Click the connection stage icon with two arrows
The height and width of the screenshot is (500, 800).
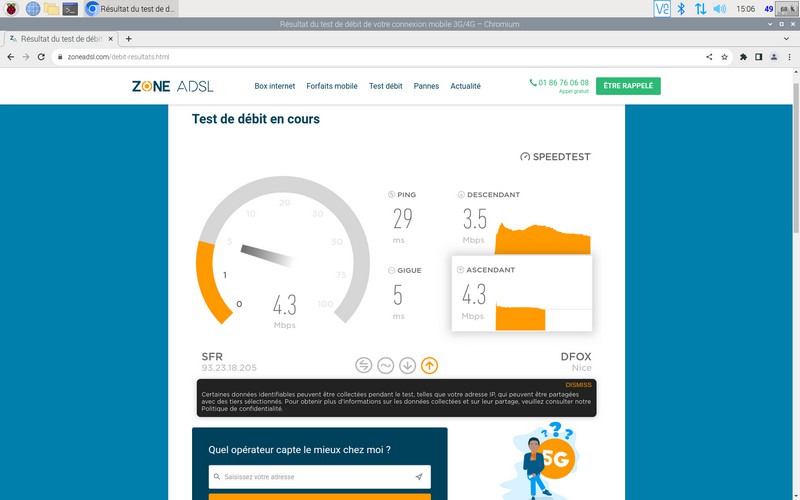[x=364, y=365]
